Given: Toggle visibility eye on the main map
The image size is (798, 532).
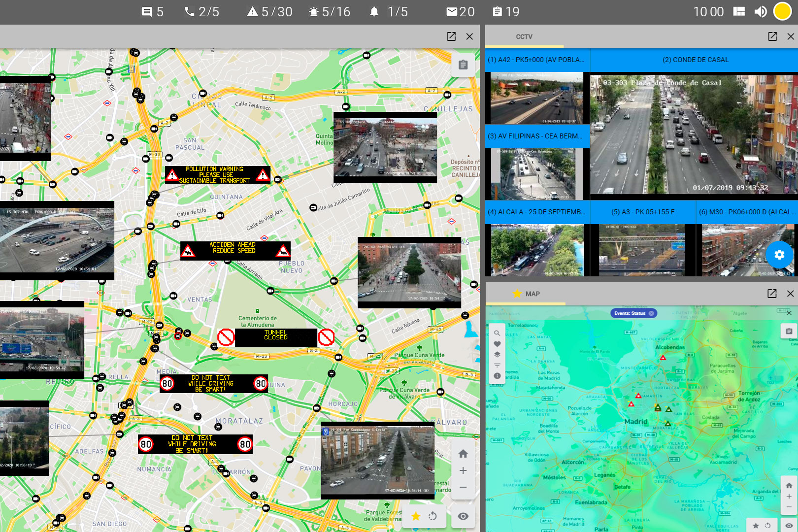Looking at the screenshot, I should pyautogui.click(x=463, y=516).
